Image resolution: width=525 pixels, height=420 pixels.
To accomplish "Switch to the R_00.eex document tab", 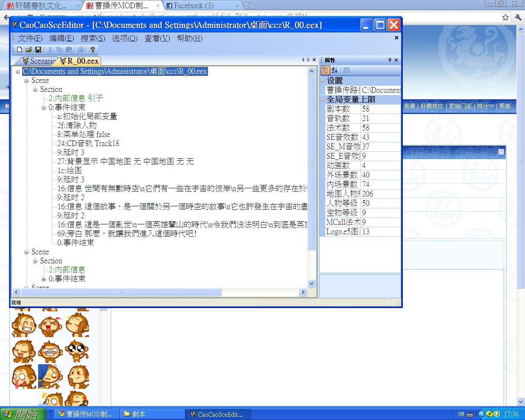I will point(80,61).
